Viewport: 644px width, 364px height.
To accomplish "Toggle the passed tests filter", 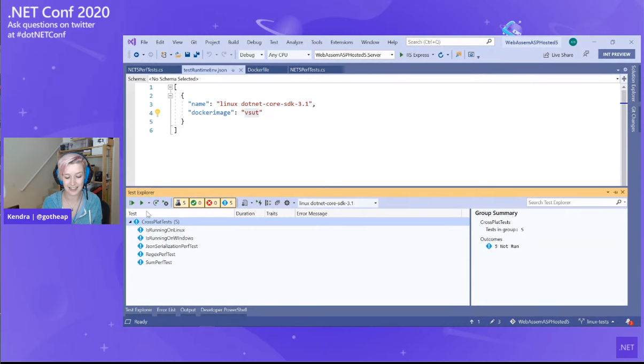I will coord(196,203).
